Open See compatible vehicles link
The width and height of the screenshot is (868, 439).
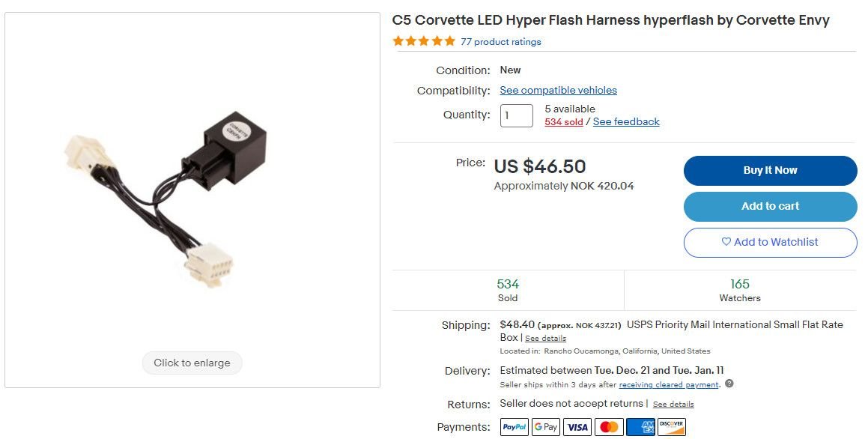coord(558,91)
